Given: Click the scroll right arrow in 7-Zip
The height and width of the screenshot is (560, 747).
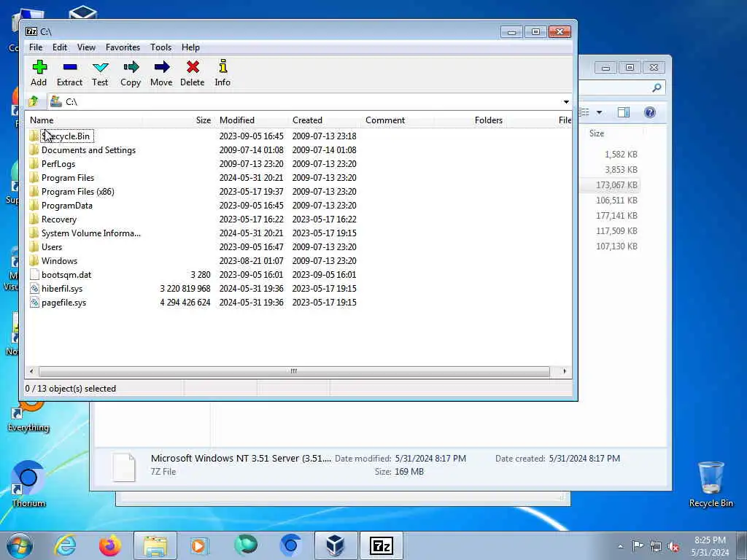Looking at the screenshot, I should 565,371.
